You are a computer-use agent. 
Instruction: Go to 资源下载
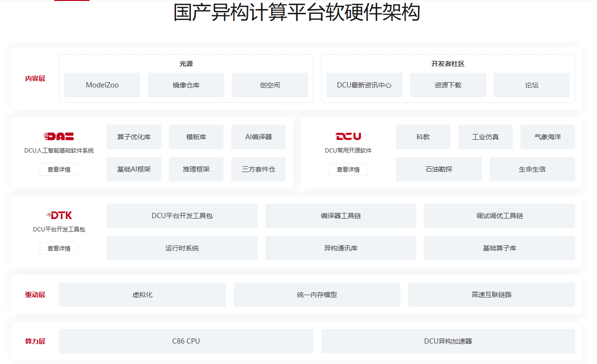click(448, 85)
